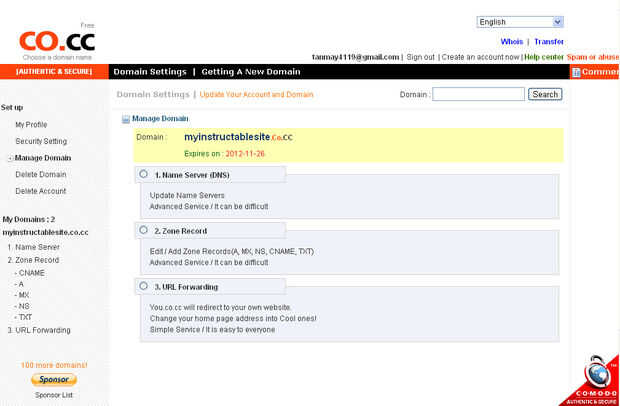Click Update Your Account and Domain link

[256, 95]
